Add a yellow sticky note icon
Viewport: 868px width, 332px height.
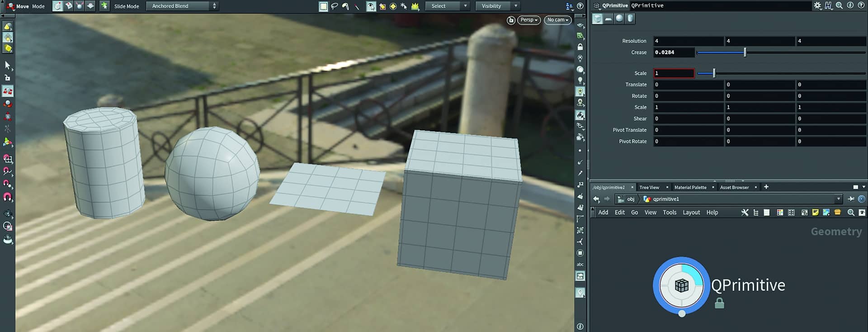coord(815,212)
